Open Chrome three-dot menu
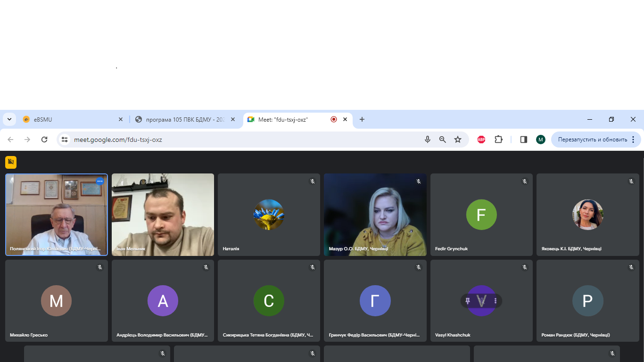Viewport: 644px width, 362px height. (633, 140)
